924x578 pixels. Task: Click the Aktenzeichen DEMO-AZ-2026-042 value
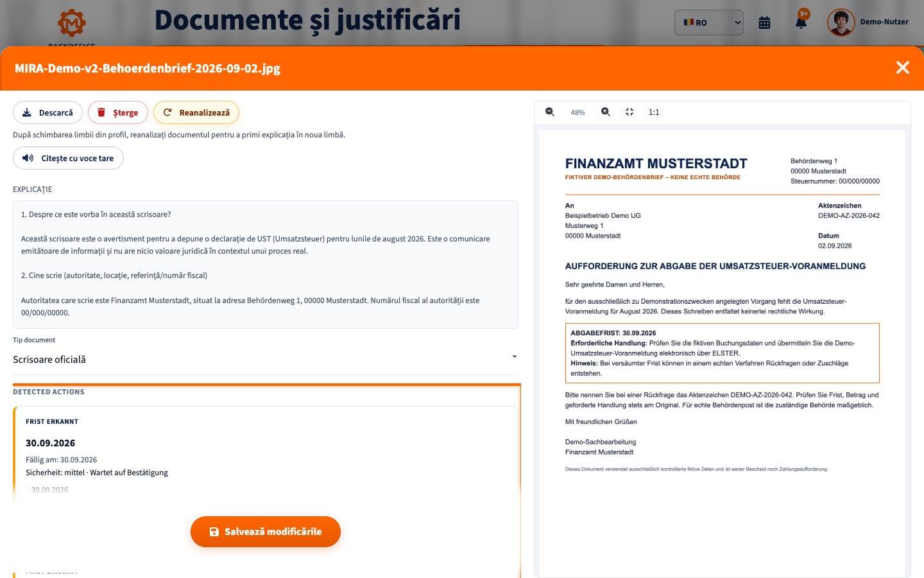[849, 216]
